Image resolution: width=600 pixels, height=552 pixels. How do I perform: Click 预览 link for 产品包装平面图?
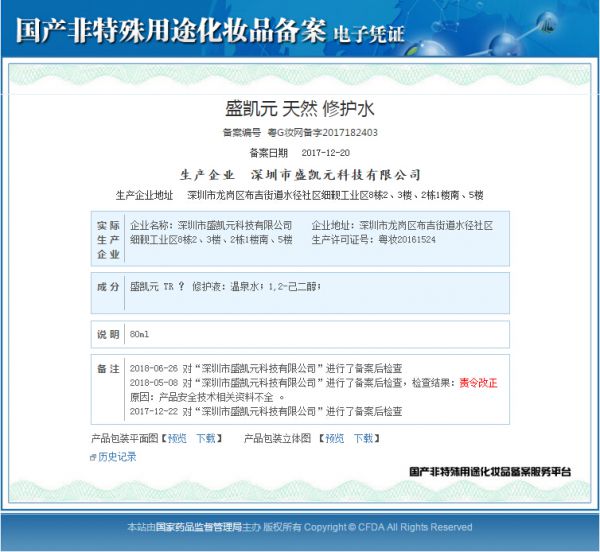click(177, 438)
